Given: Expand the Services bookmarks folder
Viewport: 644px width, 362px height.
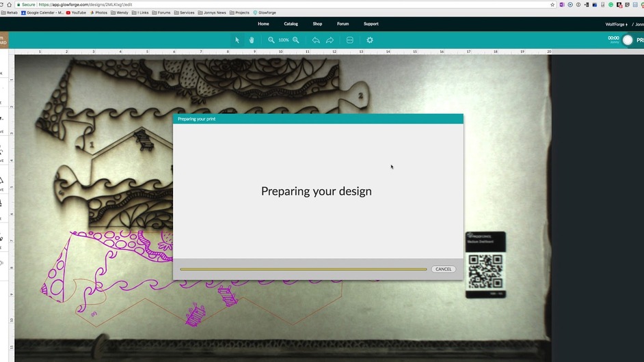Looking at the screenshot, I should (185, 13).
